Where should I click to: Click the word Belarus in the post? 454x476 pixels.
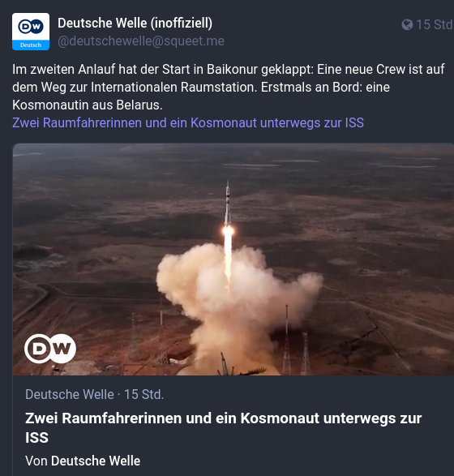(139, 105)
